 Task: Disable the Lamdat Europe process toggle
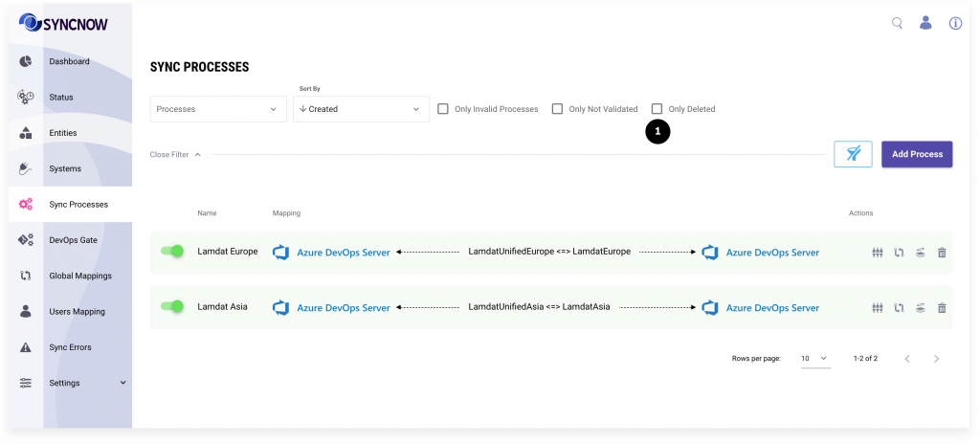pos(172,252)
